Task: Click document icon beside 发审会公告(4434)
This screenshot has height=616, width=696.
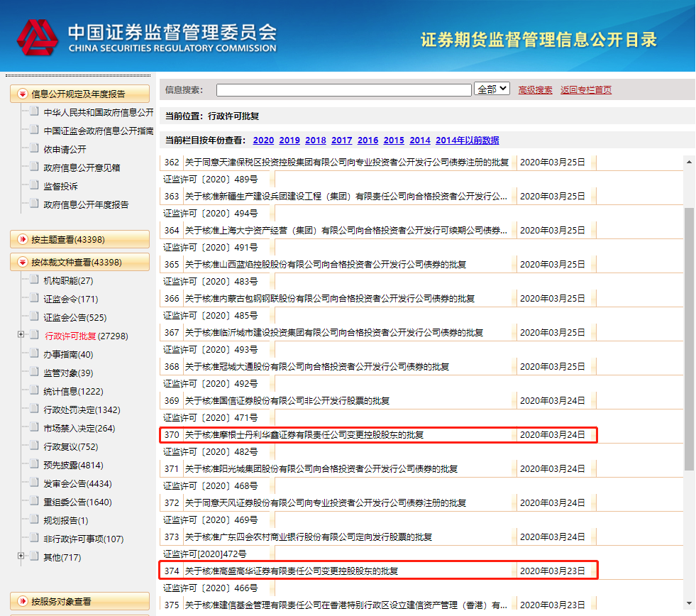Action: (34, 482)
